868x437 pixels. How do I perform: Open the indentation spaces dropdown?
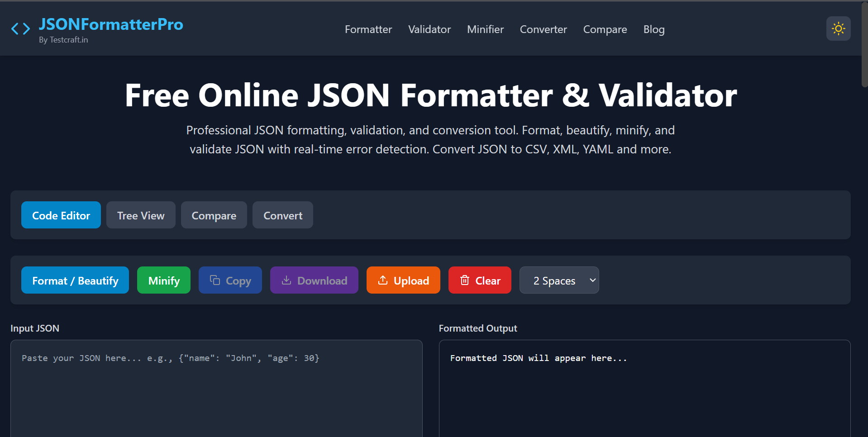click(x=559, y=280)
